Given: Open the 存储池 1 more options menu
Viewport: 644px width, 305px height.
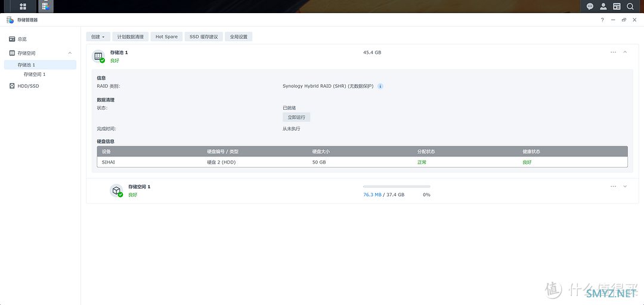Looking at the screenshot, I should (x=613, y=52).
